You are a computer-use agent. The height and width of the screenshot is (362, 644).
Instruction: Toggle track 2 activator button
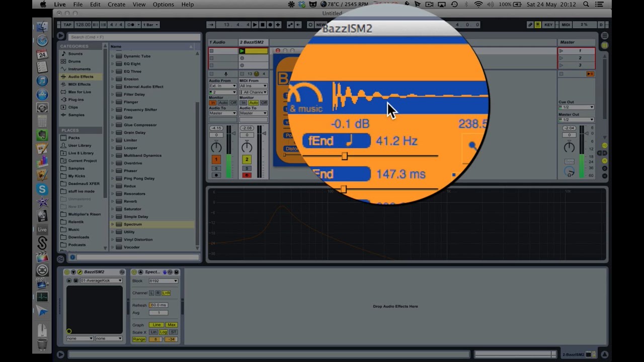tap(247, 159)
